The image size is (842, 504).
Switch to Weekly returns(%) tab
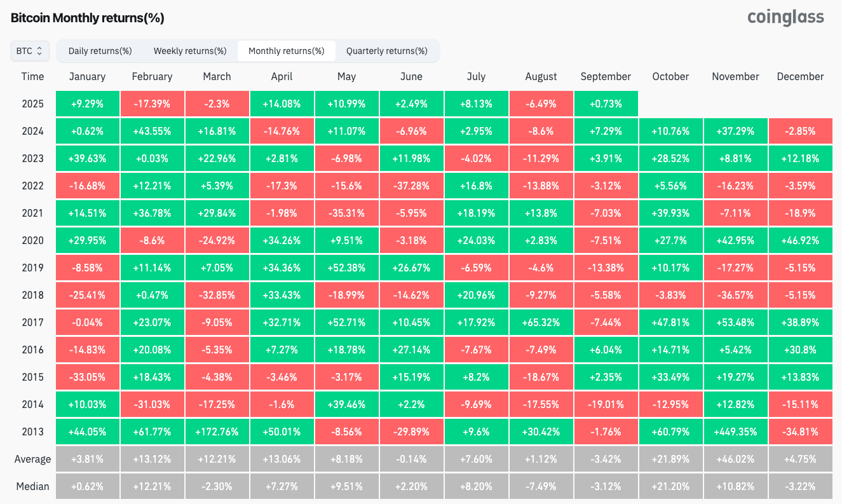[x=190, y=51]
